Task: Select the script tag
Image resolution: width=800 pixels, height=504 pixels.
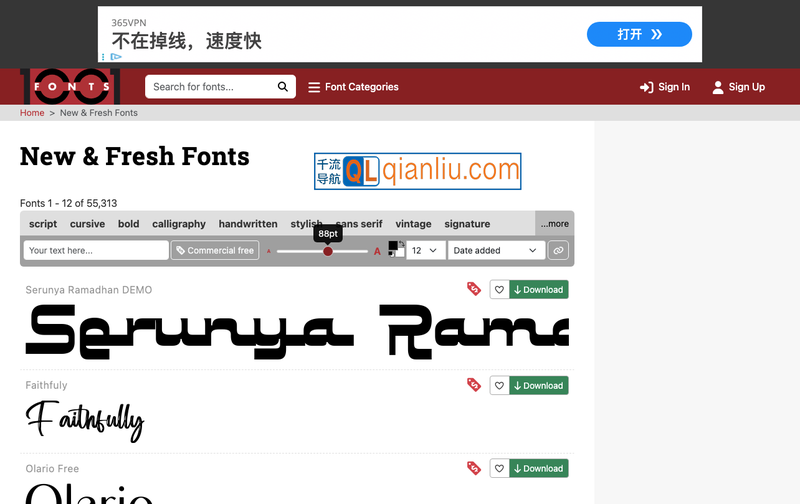Action: click(x=43, y=224)
